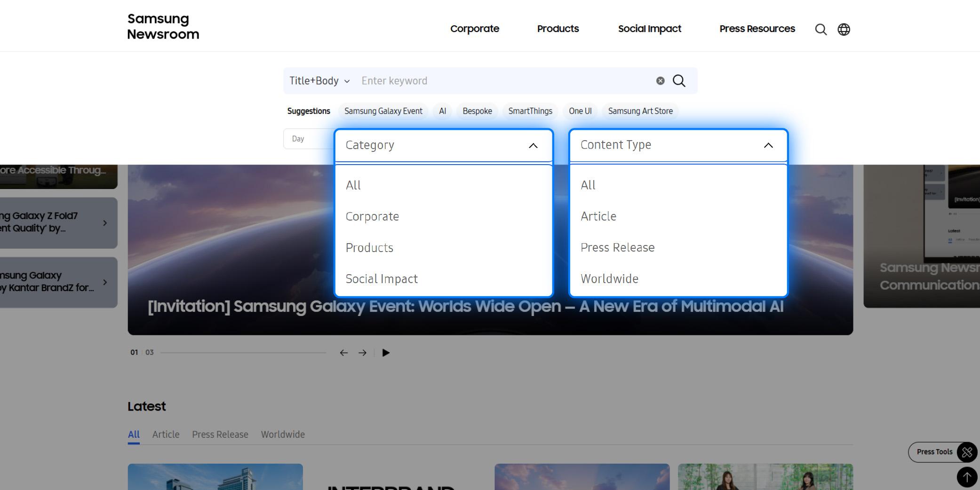Switch to the Worldwide tab under Latest

[283, 434]
